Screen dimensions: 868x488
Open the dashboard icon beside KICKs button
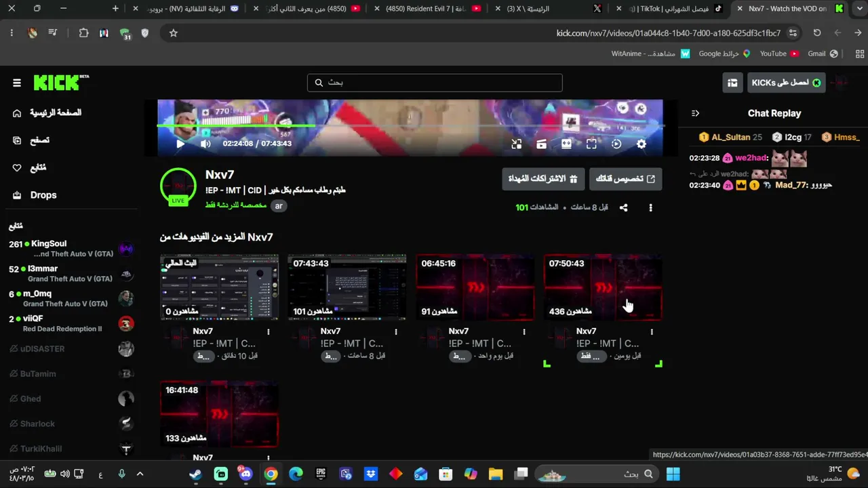point(732,83)
